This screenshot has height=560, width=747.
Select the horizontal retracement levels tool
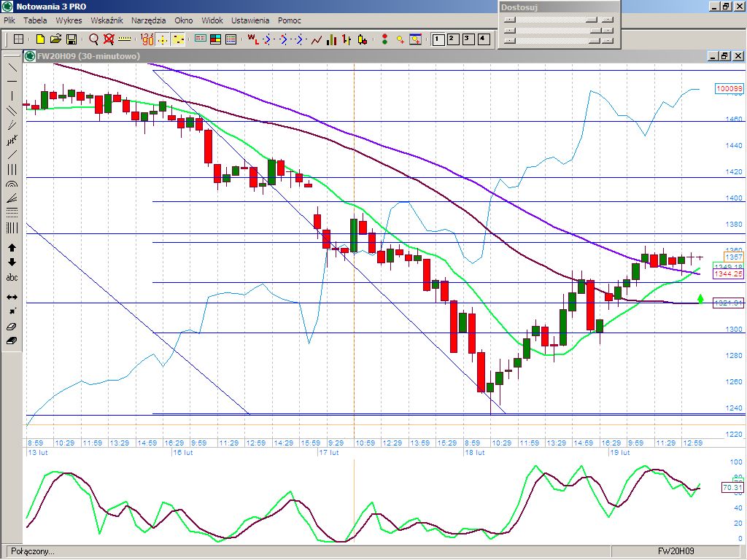(x=12, y=213)
